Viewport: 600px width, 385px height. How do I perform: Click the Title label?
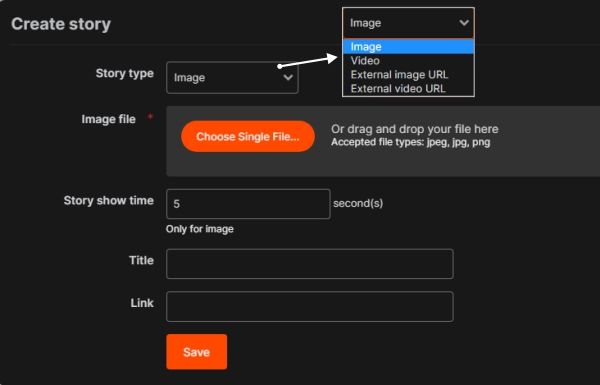(x=141, y=260)
